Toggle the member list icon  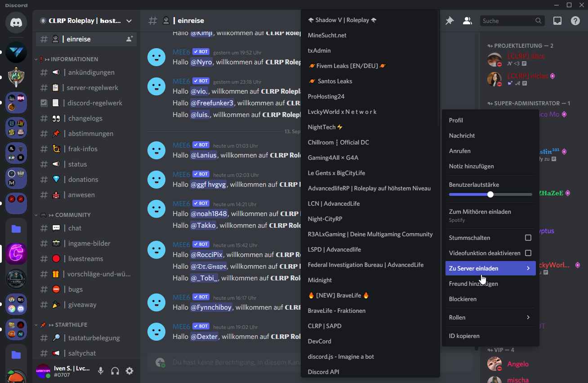[468, 21]
